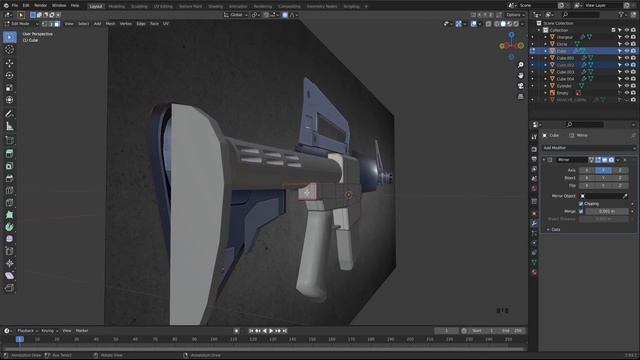Enable Flip X button
This screenshot has width=640, height=360.
pos(587,186)
